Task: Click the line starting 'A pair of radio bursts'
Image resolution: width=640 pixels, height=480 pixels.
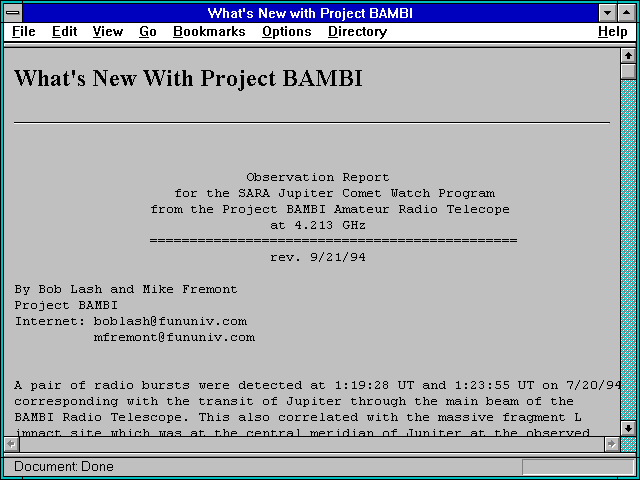Action: [317, 386]
